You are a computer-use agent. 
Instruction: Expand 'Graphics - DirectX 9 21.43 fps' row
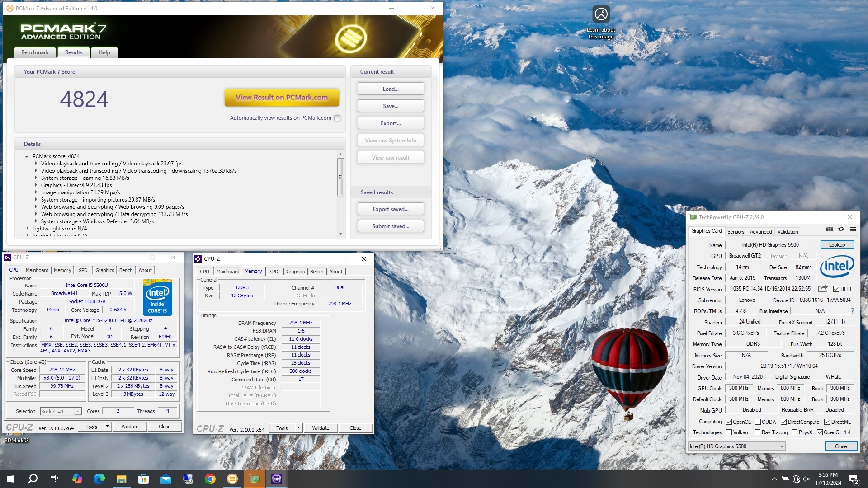36,185
